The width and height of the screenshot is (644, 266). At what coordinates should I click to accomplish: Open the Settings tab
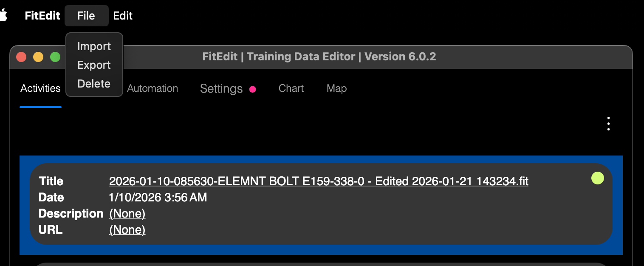coord(221,89)
